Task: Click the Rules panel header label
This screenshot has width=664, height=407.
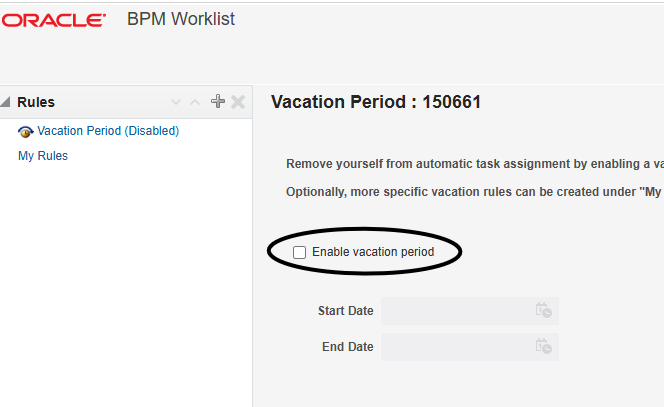Action: 36,102
